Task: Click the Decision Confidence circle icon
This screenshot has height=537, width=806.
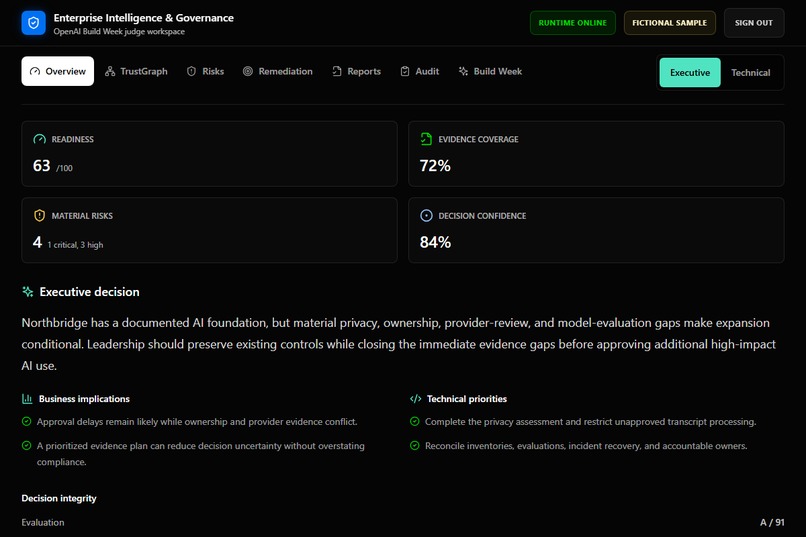Action: (426, 216)
